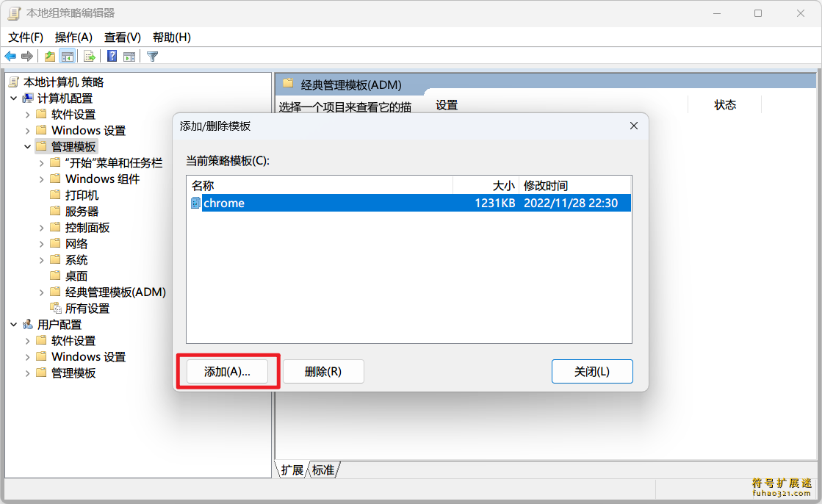Image resolution: width=822 pixels, height=504 pixels.
Task: Expand the Windows 组件 folder
Action: pyautogui.click(x=41, y=179)
